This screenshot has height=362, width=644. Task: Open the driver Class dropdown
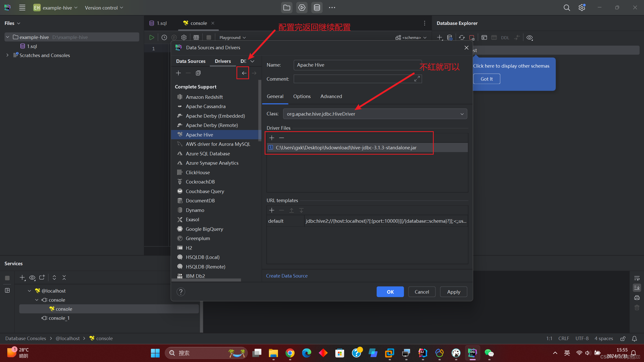[462, 114]
